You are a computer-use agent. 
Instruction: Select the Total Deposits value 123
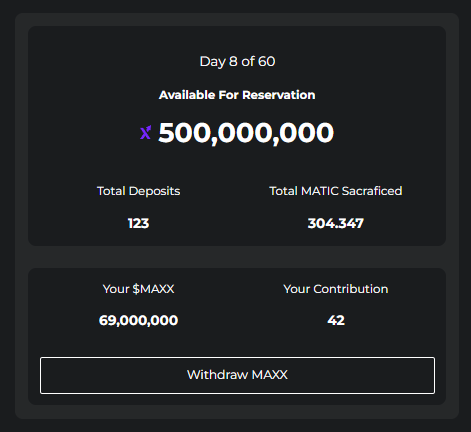(138, 223)
